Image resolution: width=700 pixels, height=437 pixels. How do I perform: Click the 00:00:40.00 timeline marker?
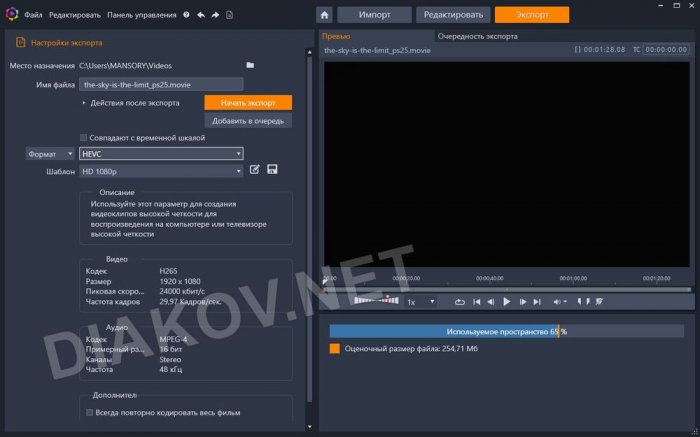[490, 278]
